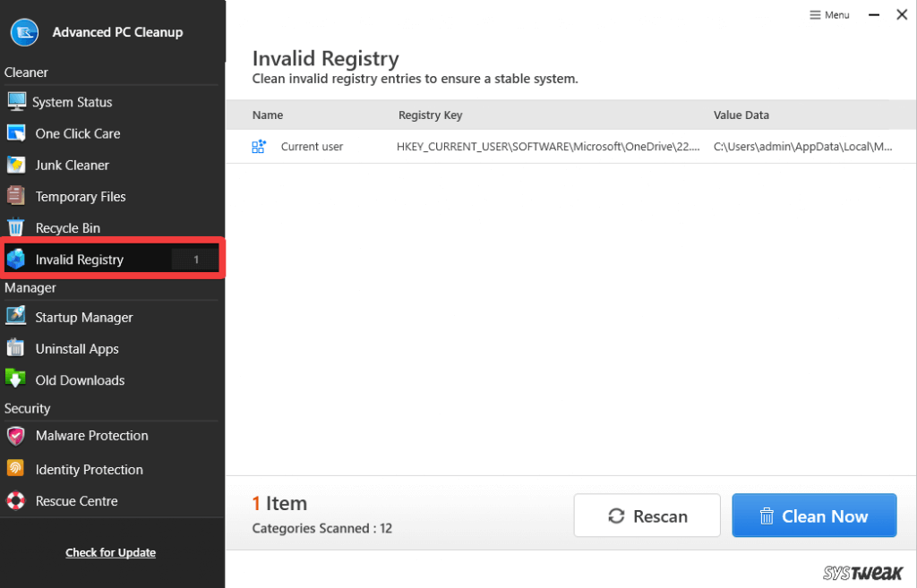Click the Current user registry entry icon
The image size is (917, 588).
pos(259,146)
